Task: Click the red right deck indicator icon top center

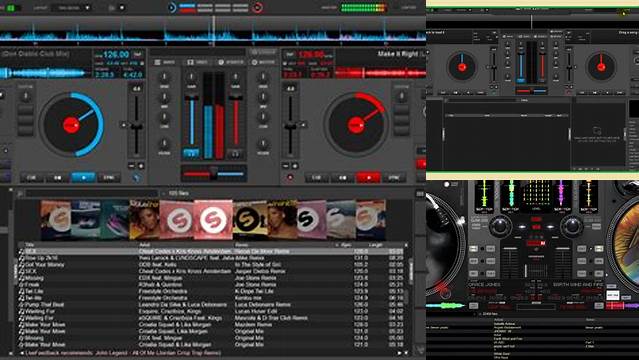Action: click(x=257, y=7)
